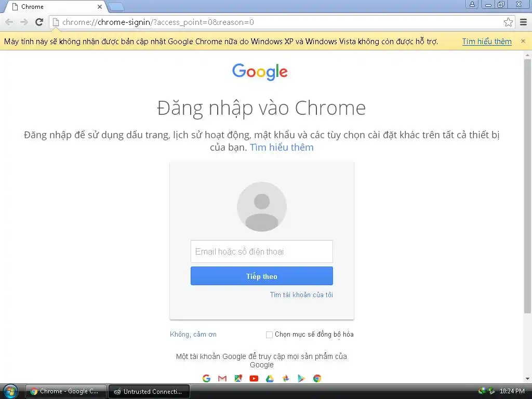
Task: Click the Google Play product icon
Action: [x=301, y=378]
